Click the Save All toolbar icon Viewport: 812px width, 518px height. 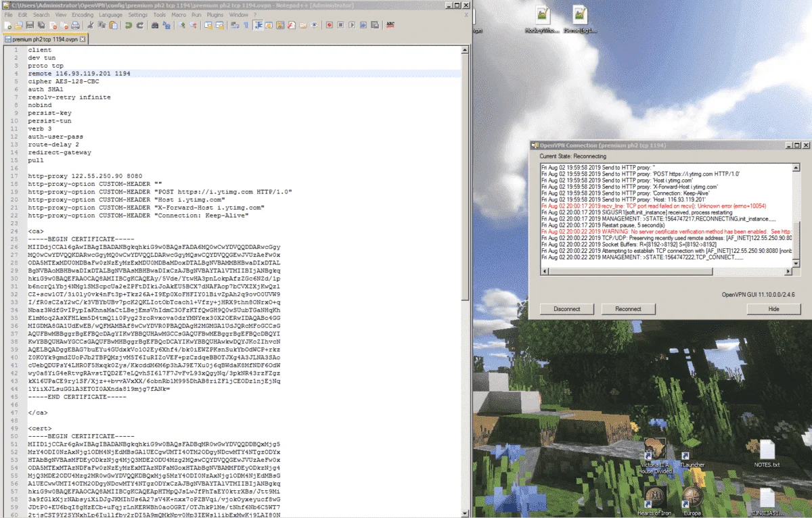[41, 25]
